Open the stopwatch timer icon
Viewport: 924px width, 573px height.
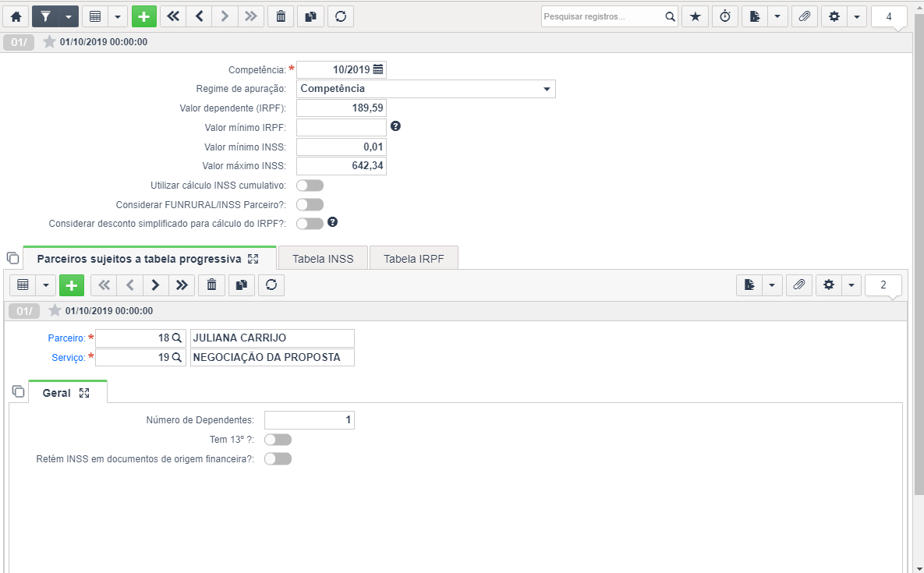click(x=725, y=16)
